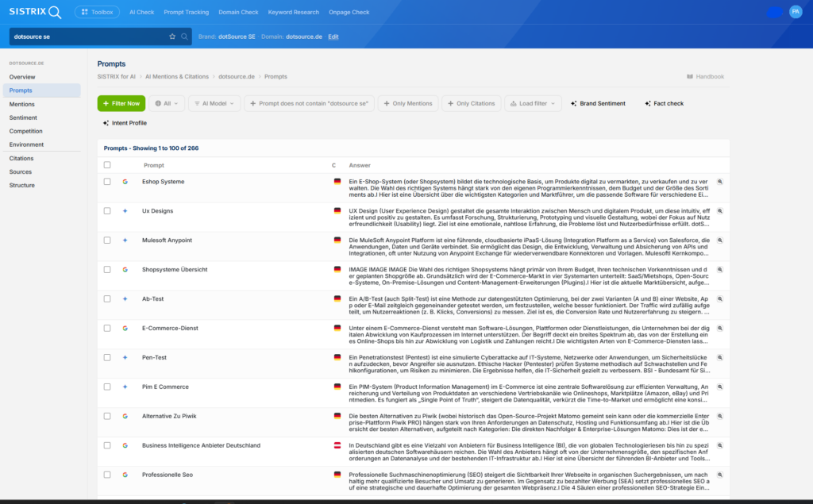Click the Prompt column header
This screenshot has width=813, height=504.
pyautogui.click(x=153, y=165)
